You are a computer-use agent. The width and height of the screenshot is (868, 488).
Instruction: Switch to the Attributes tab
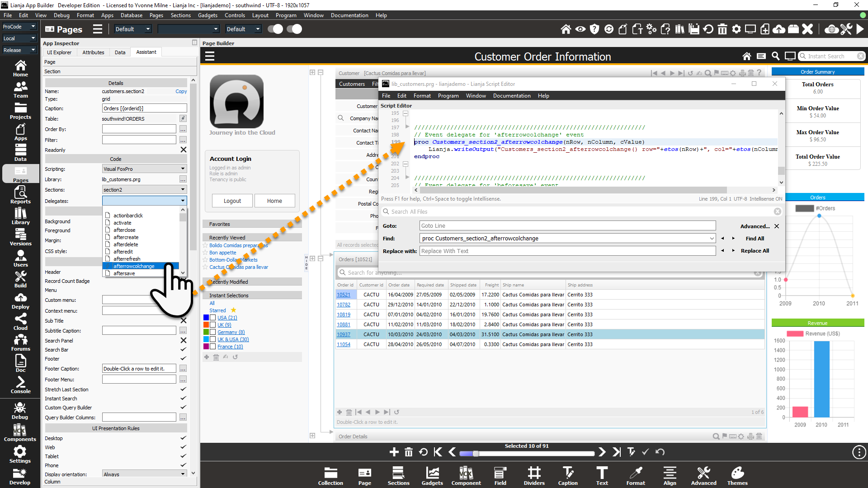pos(93,52)
